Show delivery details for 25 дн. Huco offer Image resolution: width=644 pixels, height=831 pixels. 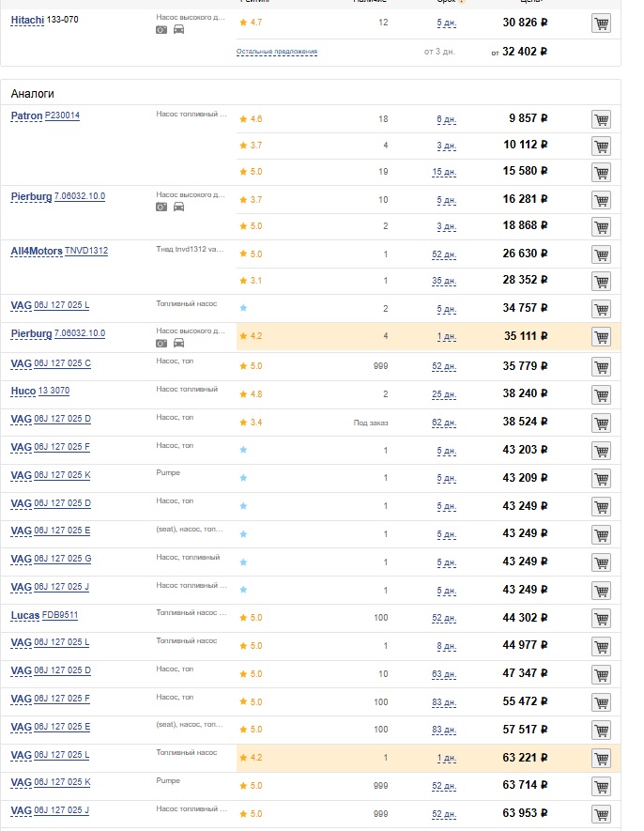click(444, 394)
